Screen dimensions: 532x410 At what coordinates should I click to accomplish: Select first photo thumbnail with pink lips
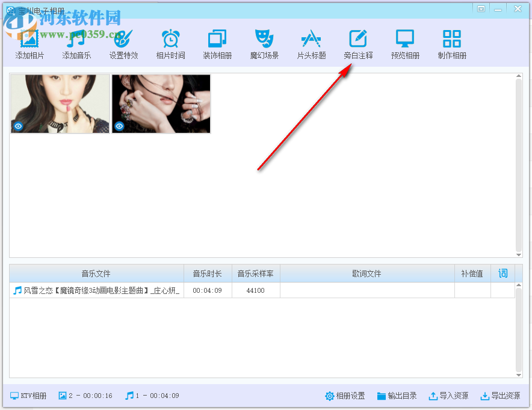pos(60,103)
